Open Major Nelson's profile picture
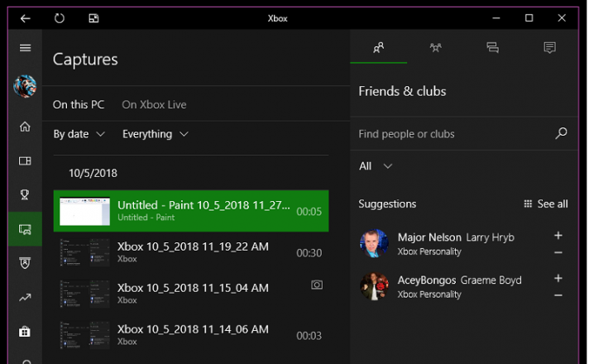The image size is (589, 364). [374, 243]
